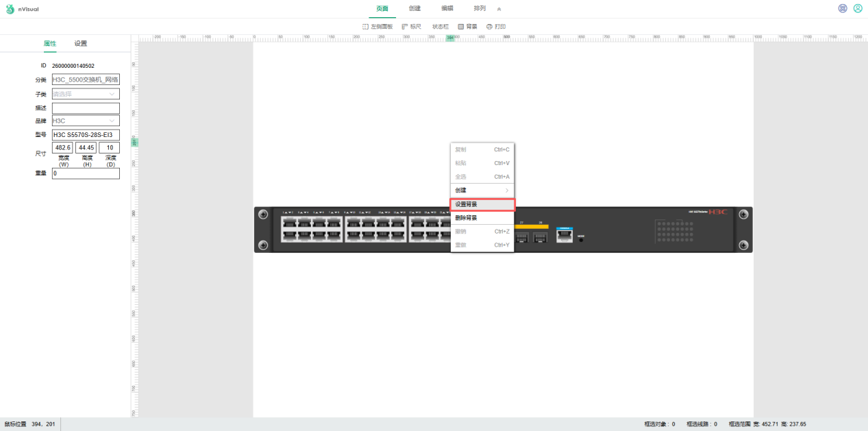The width and height of the screenshot is (868, 431).
Task: Click the nVisual logo icon
Action: pos(10,9)
